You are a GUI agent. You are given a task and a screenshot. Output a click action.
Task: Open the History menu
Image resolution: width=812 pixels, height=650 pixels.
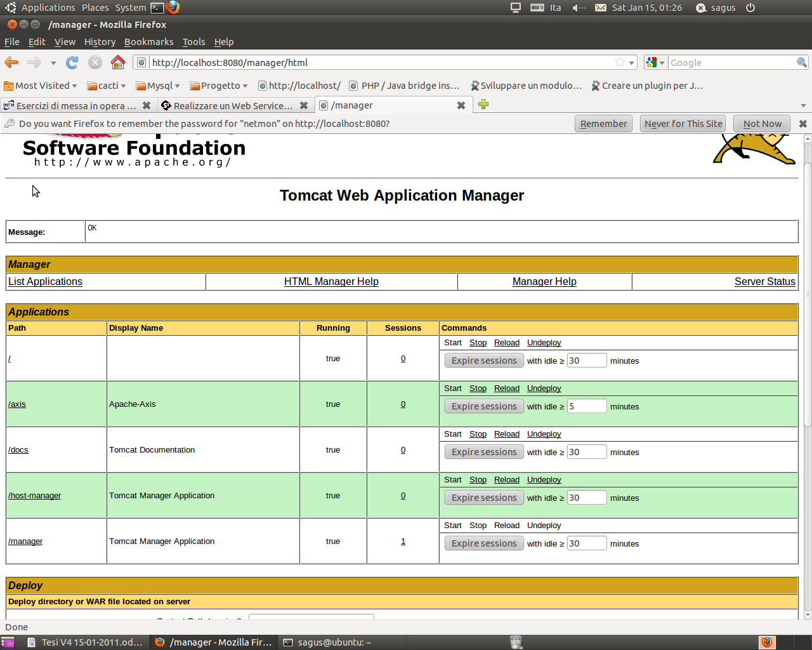coord(100,42)
